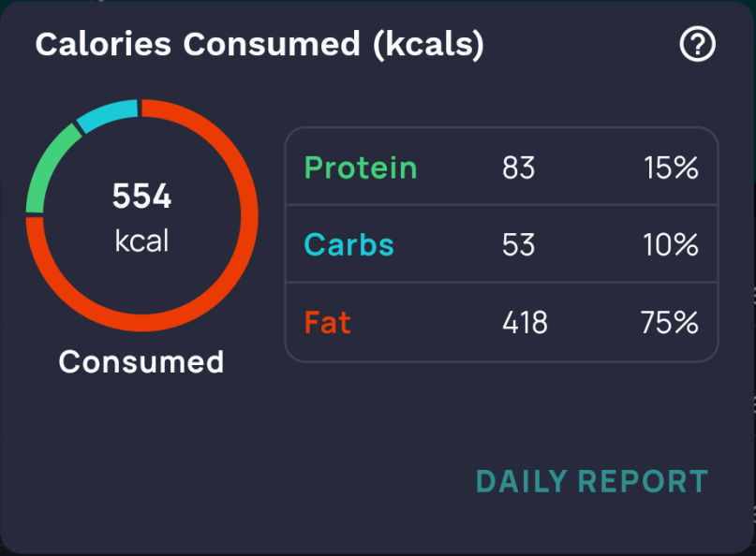Click the carbs value 53
Screen dimensions: 756x556
coord(518,245)
